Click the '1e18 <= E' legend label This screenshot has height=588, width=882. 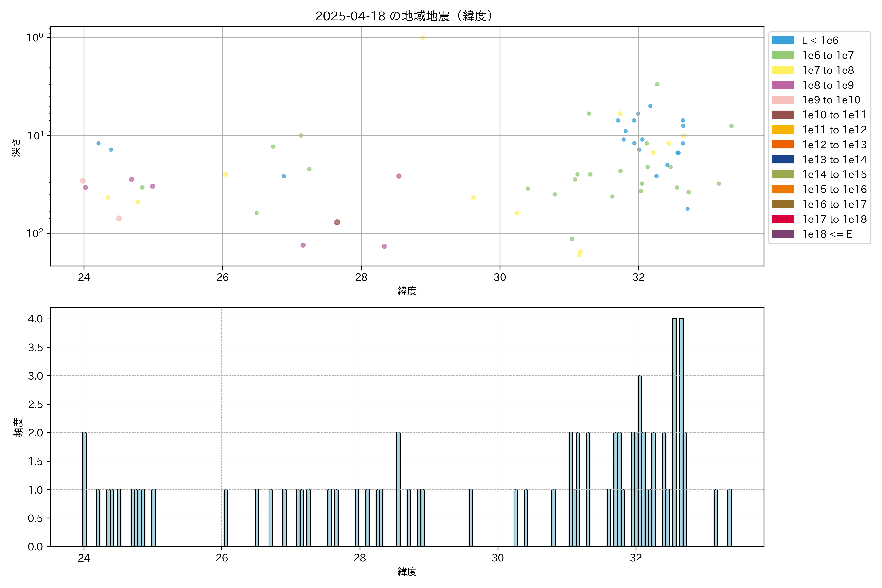826,234
